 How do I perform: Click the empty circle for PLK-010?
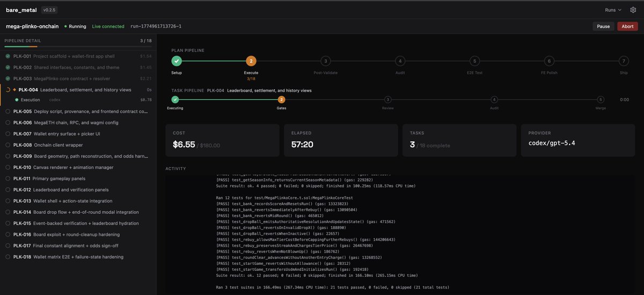(8, 167)
